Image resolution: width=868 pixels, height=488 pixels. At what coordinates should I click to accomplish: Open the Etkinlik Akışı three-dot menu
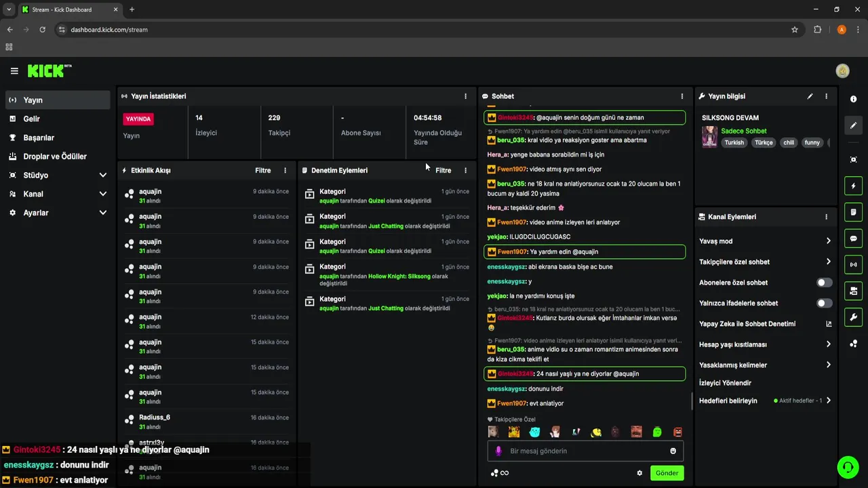285,170
